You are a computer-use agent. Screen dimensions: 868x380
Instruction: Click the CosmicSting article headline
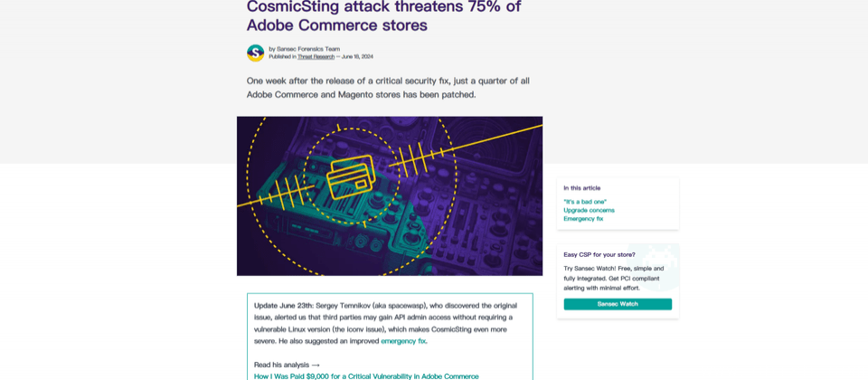[383, 15]
